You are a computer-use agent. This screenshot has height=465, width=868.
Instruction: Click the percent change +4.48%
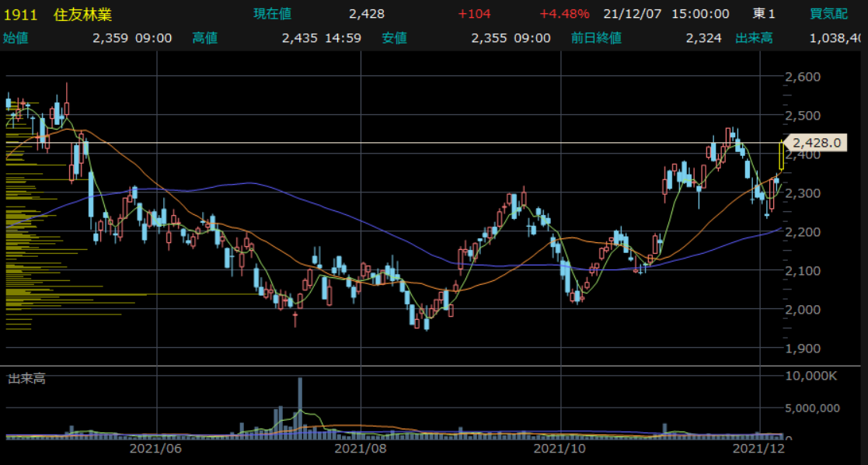coord(564,14)
